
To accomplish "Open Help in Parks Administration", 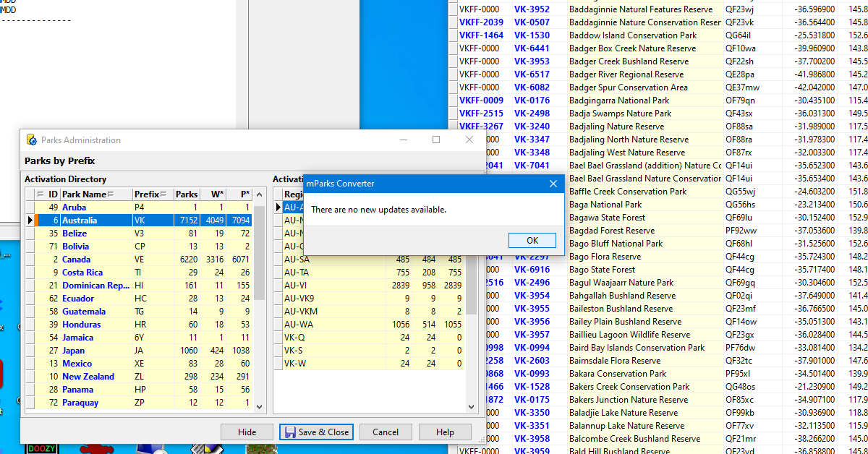I will pyautogui.click(x=445, y=432).
